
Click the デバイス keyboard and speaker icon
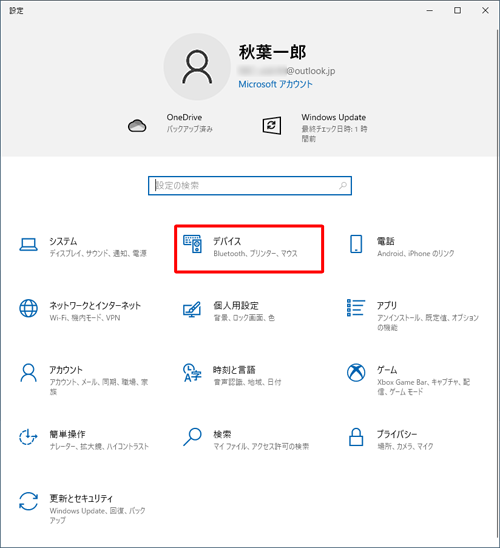193,244
